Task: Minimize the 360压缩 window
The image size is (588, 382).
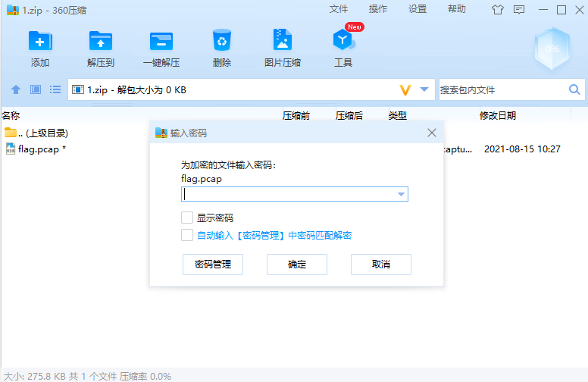Action: pos(543,10)
